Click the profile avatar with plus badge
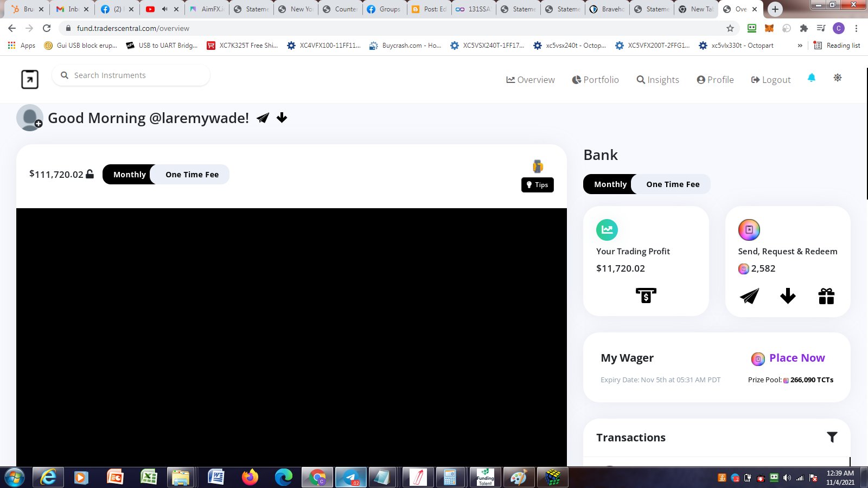 tap(29, 118)
